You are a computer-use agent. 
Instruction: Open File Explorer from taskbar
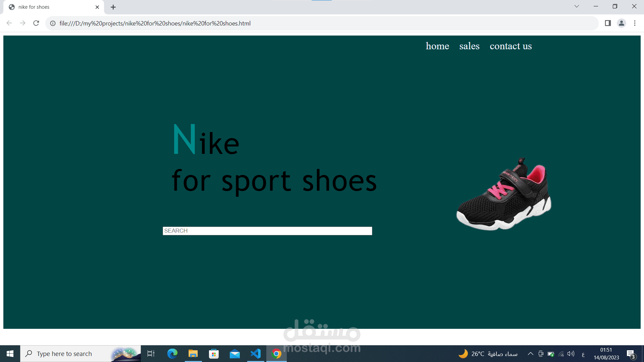(x=193, y=354)
